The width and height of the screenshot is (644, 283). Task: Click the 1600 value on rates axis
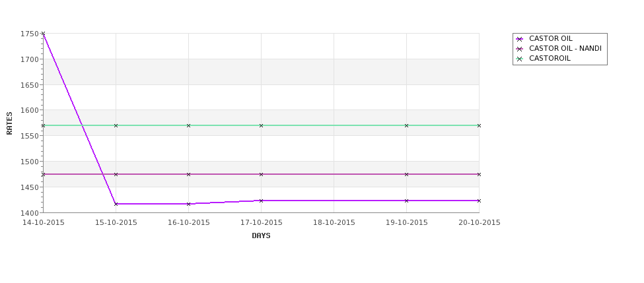click(30, 110)
